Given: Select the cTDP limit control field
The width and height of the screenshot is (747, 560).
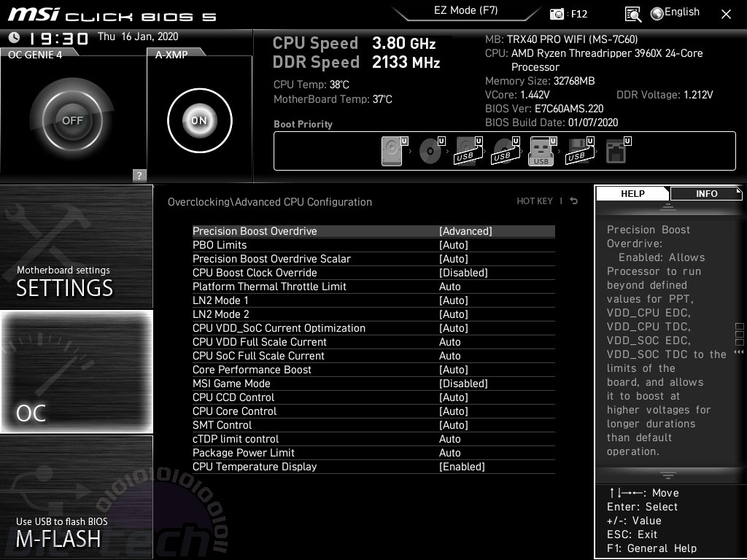Looking at the screenshot, I should (x=373, y=438).
